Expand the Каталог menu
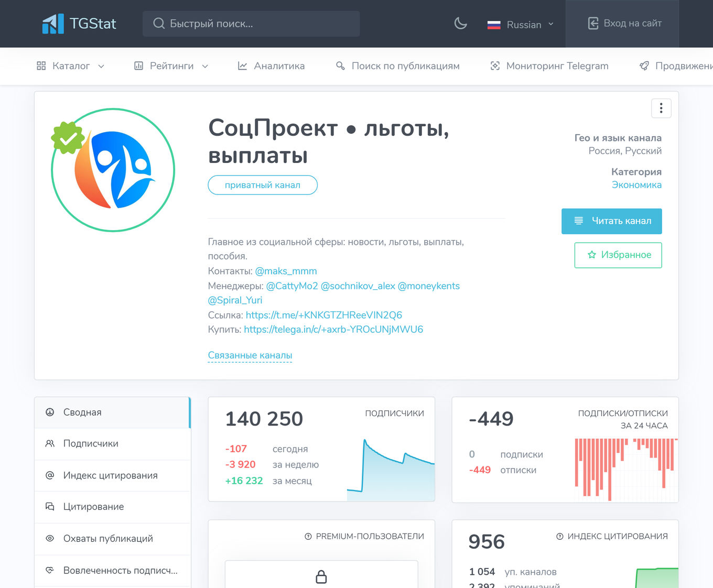Viewport: 713px width, 588px height. [x=70, y=66]
